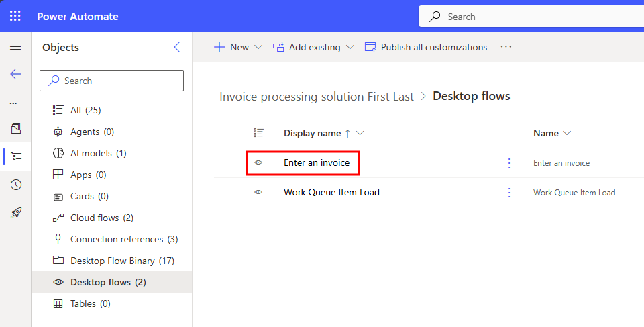The width and height of the screenshot is (644, 327).
Task: Click Work Queue Item Load in Name column
Action: [x=574, y=193]
